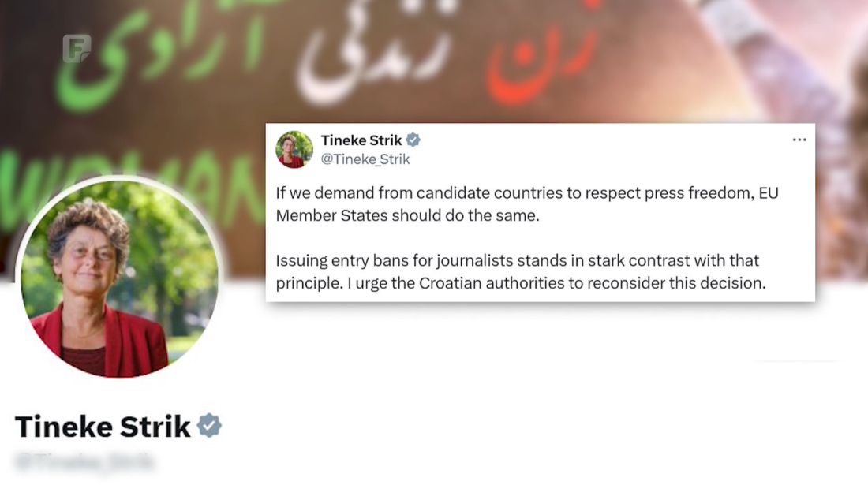Select tweet paragraph about issuing entry bans
Image resolution: width=868 pixels, height=485 pixels.
(x=520, y=271)
